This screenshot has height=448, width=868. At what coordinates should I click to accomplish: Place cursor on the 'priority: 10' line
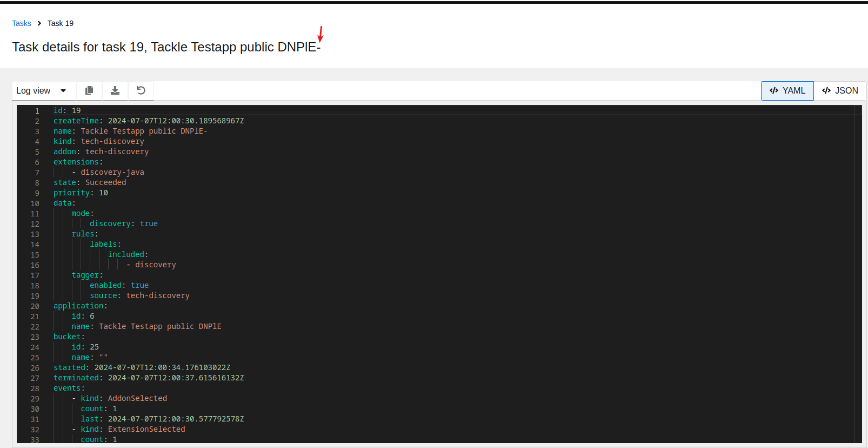pos(81,193)
